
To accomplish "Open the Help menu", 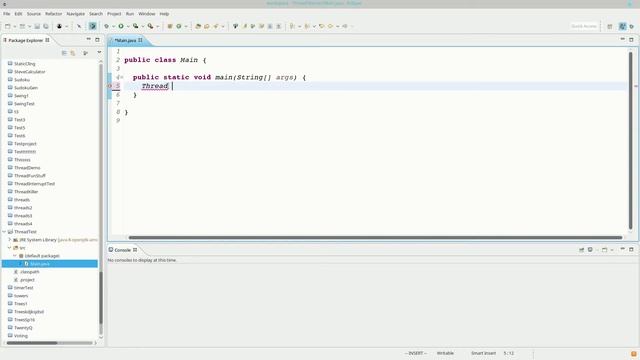I will [x=164, y=14].
